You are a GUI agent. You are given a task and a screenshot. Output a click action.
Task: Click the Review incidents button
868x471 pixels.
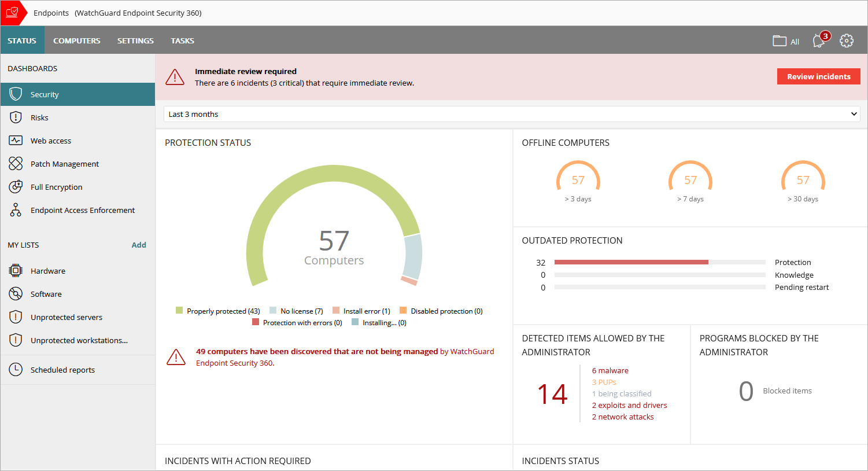(x=818, y=76)
